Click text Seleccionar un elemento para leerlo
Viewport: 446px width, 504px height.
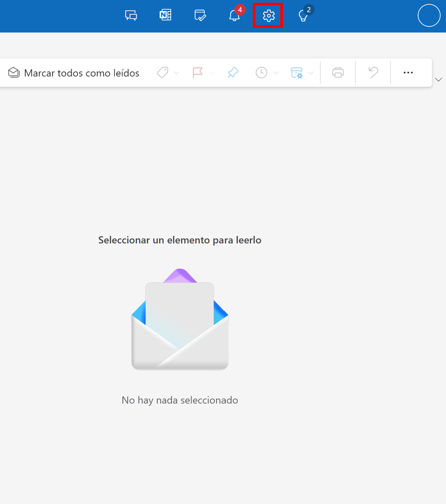[180, 240]
